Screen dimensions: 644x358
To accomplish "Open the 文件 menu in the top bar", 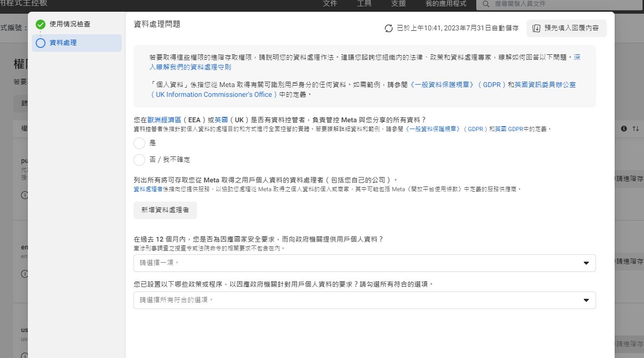I will (331, 4).
